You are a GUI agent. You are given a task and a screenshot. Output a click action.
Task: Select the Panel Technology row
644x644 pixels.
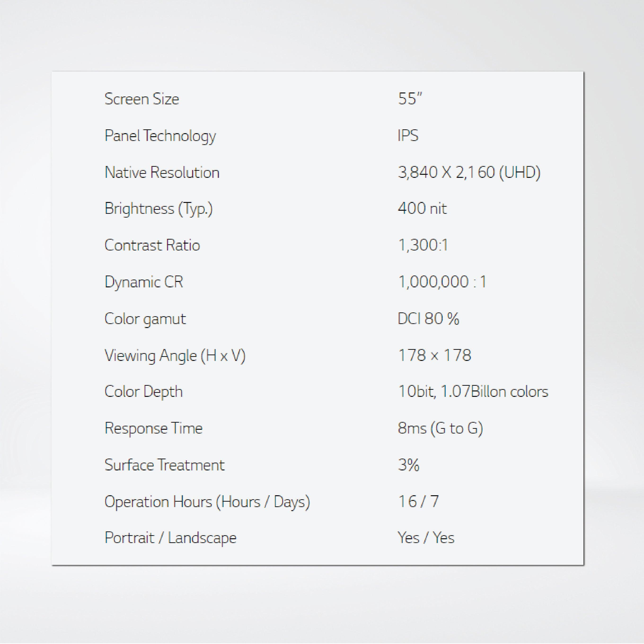tap(160, 136)
